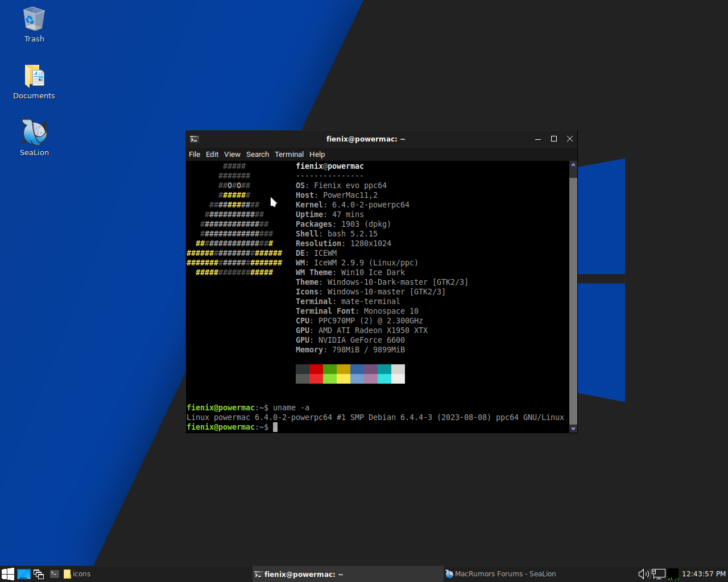This screenshot has width=728, height=582.
Task: Click the CPU load graph in tray
Action: pos(673,574)
